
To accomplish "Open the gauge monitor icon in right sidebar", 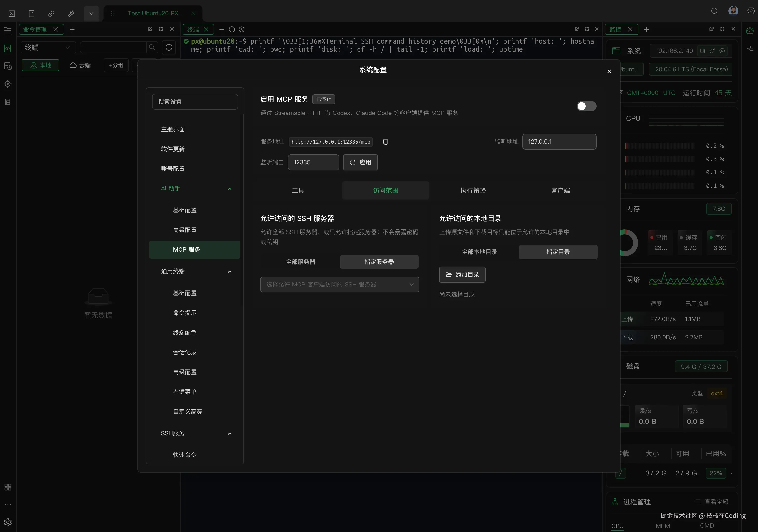I will (x=750, y=31).
